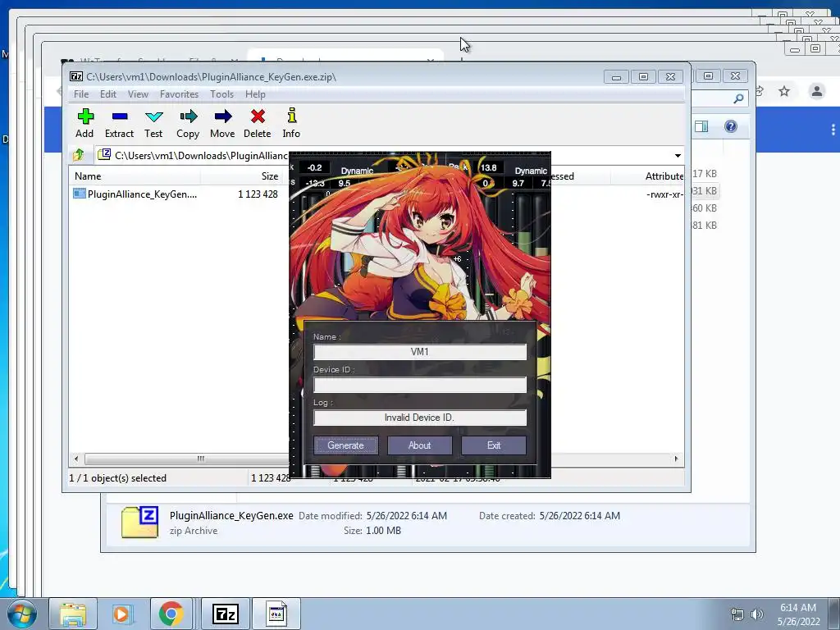Click the left scroll arrow in 7-Zip list
Image resolution: width=840 pixels, height=630 pixels.
(76, 459)
